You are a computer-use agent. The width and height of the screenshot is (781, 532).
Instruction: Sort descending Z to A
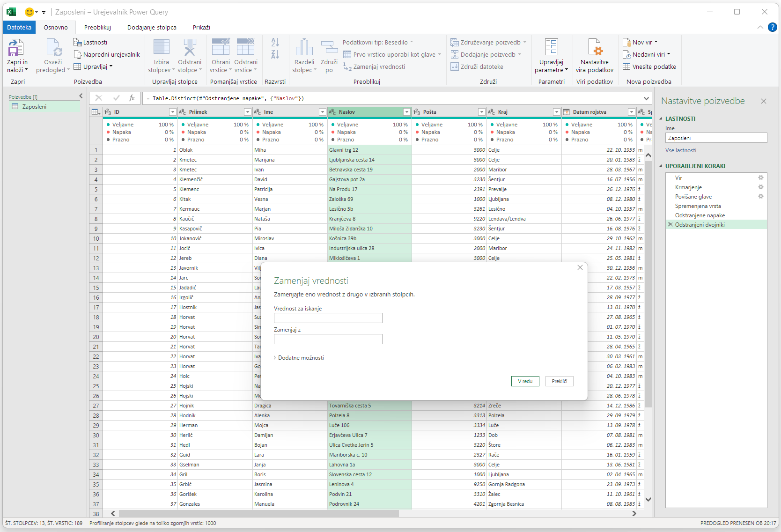point(275,54)
